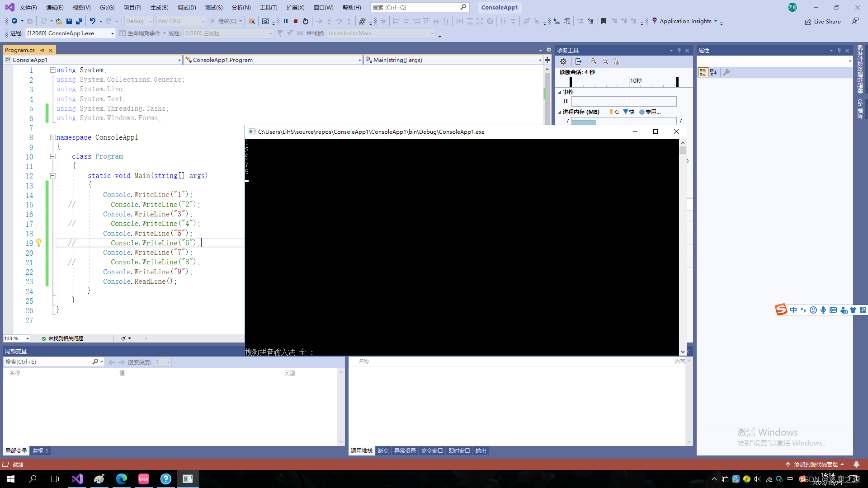Click the Find in Files folder icon

tap(252, 21)
